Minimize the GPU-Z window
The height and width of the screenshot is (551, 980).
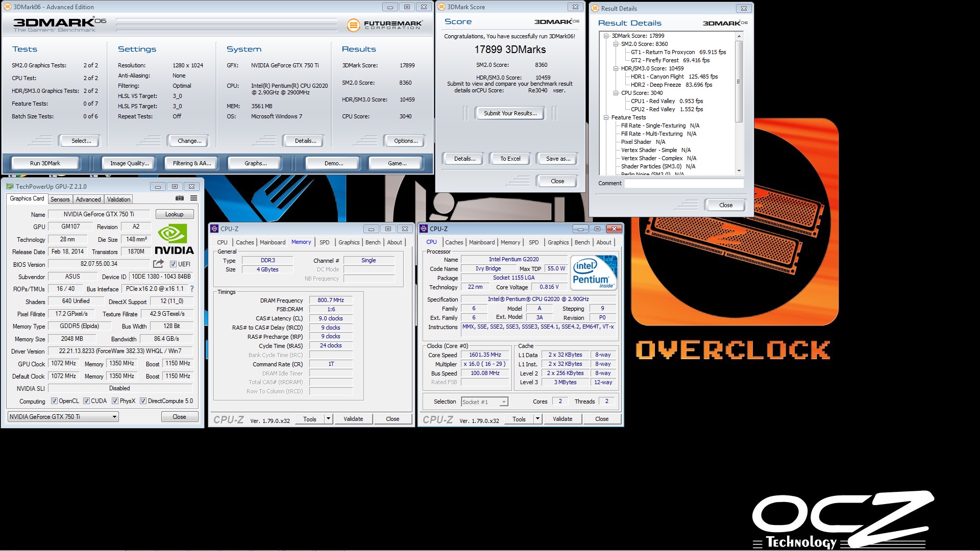158,186
